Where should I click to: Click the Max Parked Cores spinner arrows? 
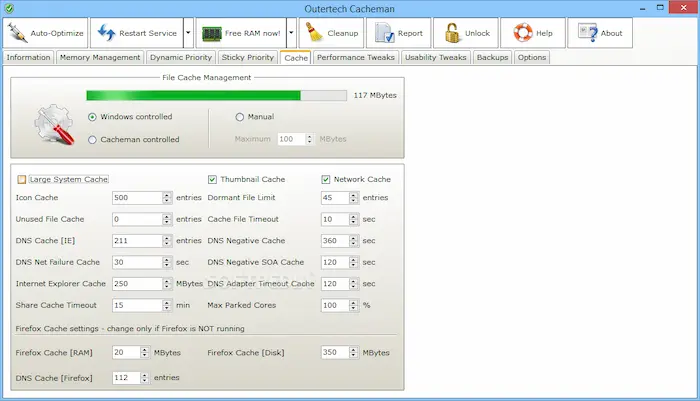tap(354, 305)
